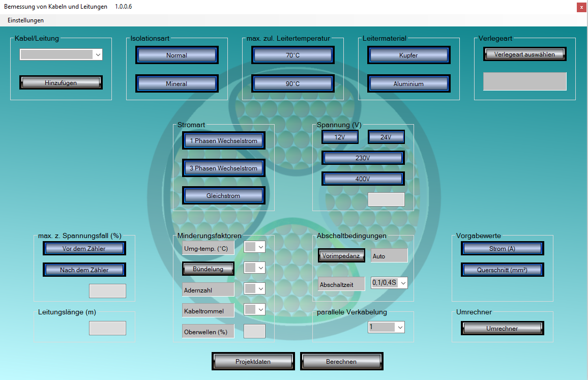Click in the Leitungslänge input field
The image size is (588, 380).
pos(107,328)
